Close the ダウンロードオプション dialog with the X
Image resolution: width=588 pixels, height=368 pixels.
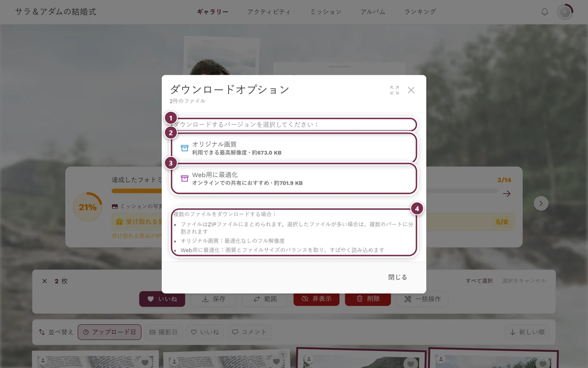point(411,90)
